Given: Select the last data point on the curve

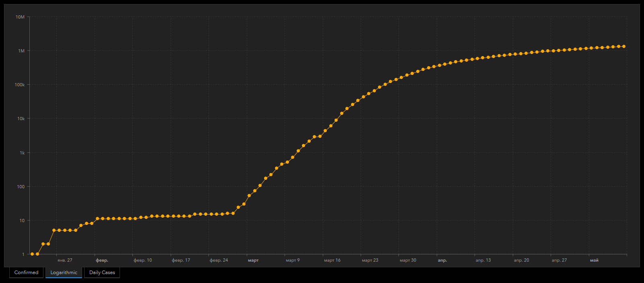Looking at the screenshot, I should tap(624, 46).
